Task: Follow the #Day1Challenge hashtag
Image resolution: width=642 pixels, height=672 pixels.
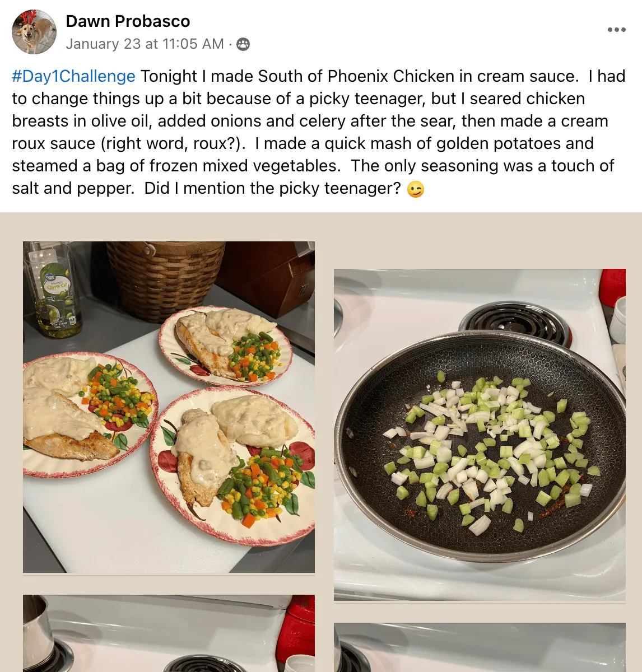Action: [x=73, y=76]
